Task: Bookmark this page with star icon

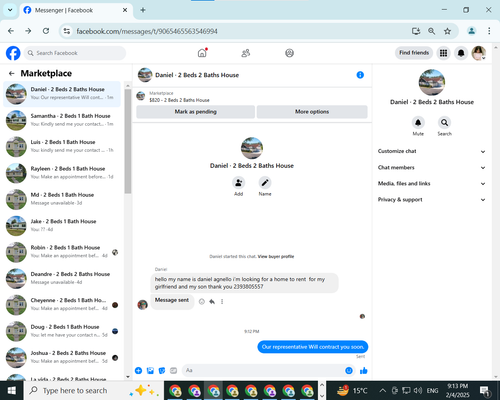Action: click(447, 31)
